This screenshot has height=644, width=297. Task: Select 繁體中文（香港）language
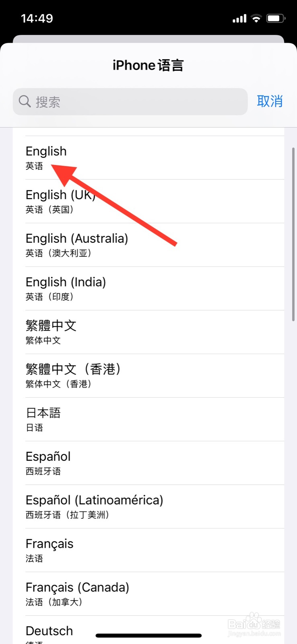[x=148, y=376]
